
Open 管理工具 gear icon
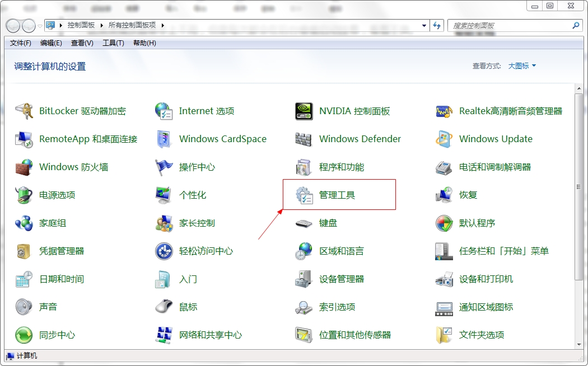[304, 195]
